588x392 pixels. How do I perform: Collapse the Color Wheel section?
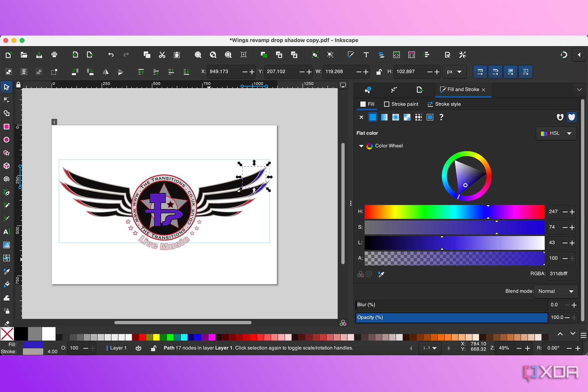tap(361, 146)
